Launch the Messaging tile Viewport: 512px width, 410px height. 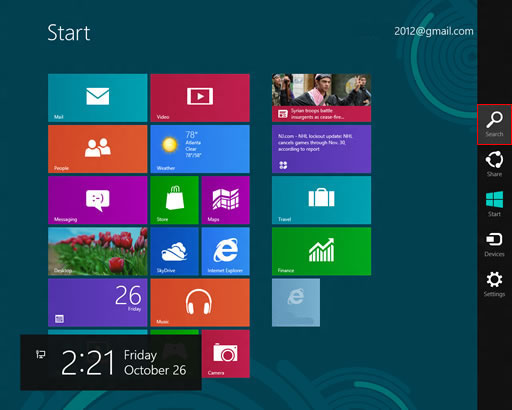click(x=98, y=200)
